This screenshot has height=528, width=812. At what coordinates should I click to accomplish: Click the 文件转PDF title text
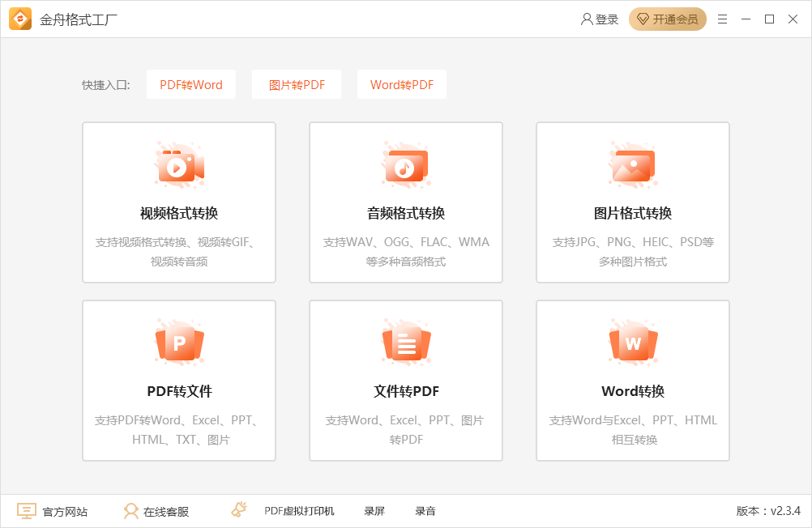(406, 391)
